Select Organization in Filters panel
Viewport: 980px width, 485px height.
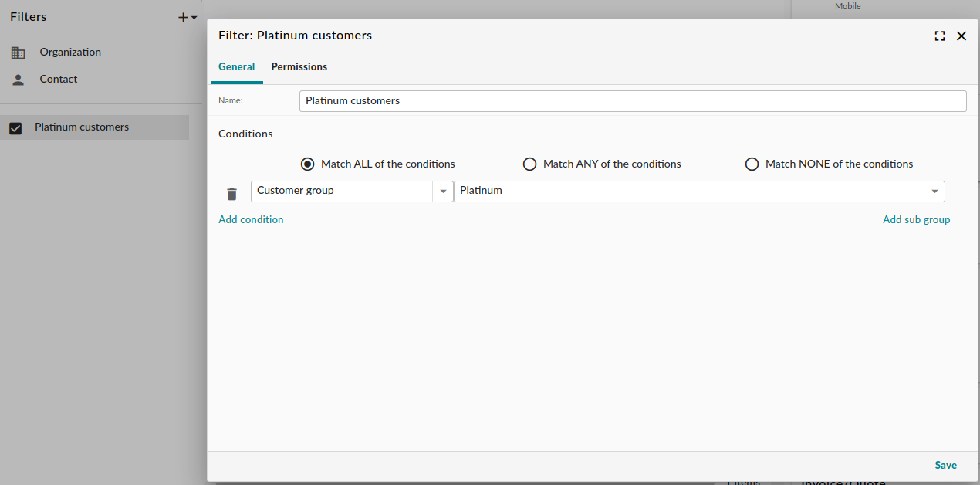point(70,53)
